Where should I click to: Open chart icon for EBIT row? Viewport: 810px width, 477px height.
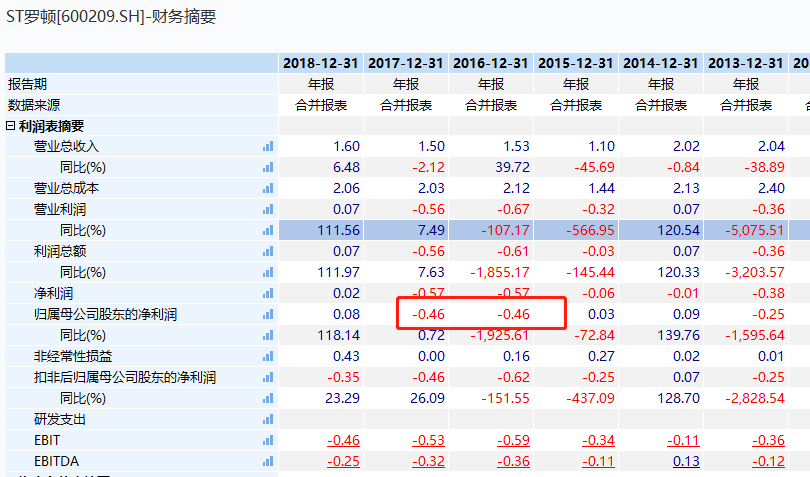(x=268, y=440)
